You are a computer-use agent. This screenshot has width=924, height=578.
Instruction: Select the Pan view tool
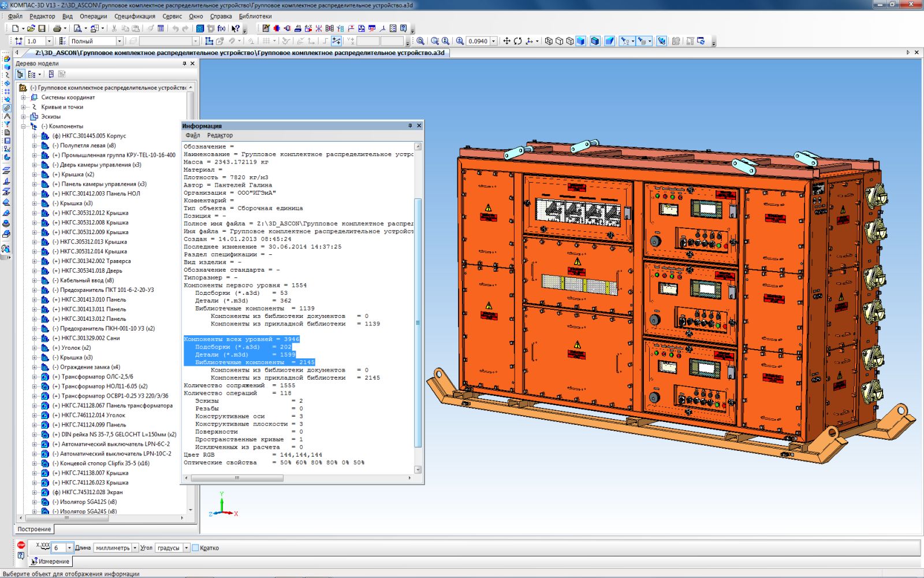coord(506,41)
